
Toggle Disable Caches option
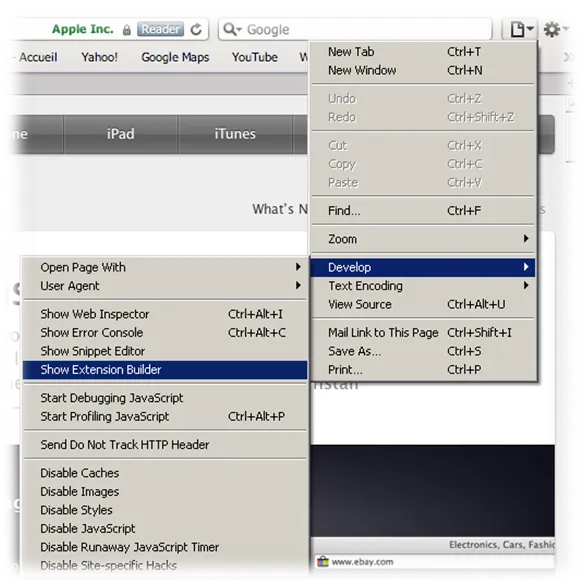click(165, 473)
